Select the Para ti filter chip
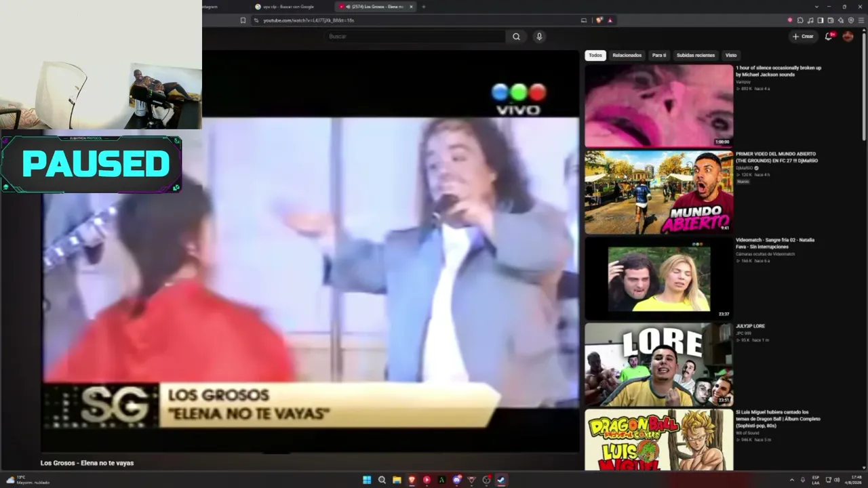868x488 pixels. click(x=659, y=56)
